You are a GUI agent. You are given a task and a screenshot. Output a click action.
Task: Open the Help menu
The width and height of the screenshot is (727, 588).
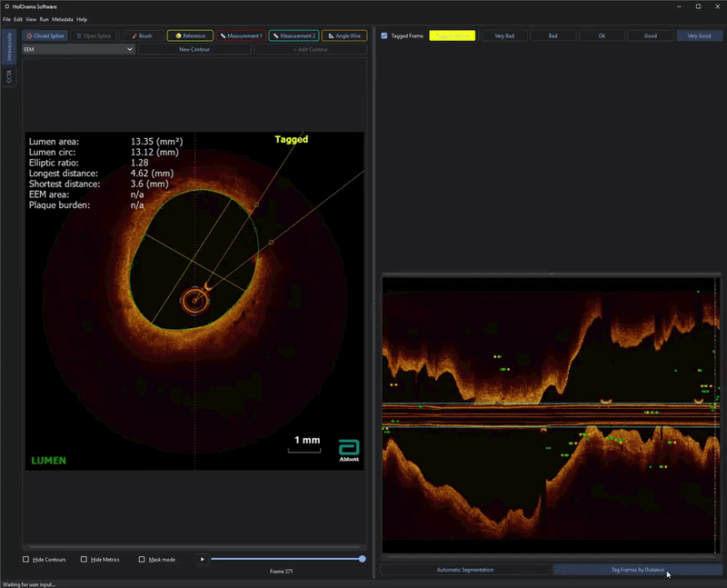point(82,19)
